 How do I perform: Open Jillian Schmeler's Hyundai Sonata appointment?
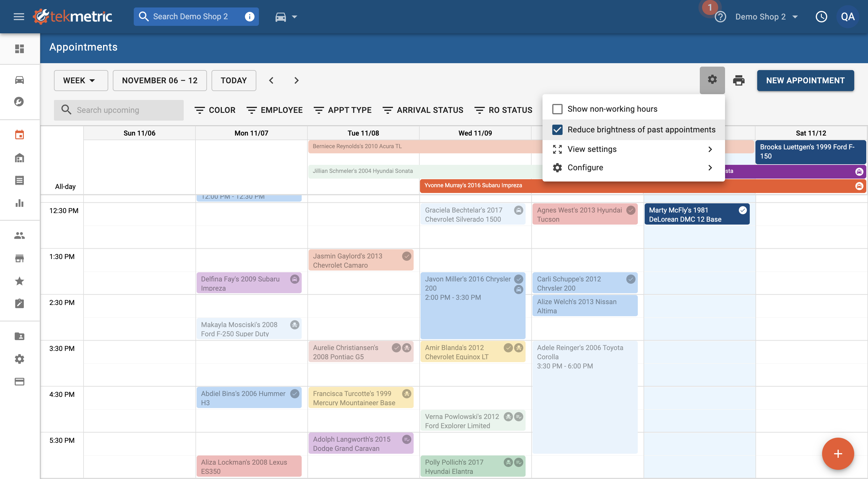pyautogui.click(x=425, y=171)
